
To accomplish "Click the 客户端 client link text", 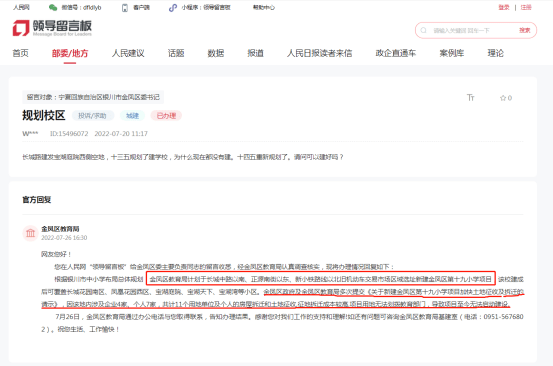I will (141, 7).
